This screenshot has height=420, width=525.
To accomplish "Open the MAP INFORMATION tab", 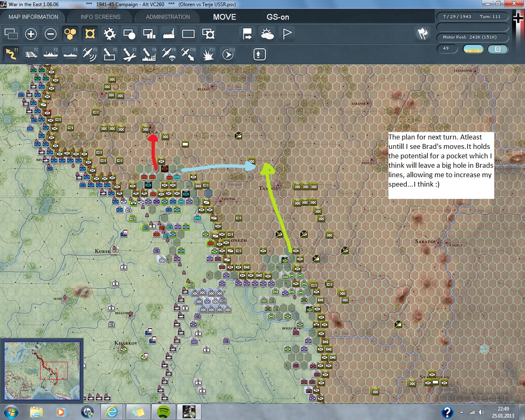I will click(x=33, y=17).
